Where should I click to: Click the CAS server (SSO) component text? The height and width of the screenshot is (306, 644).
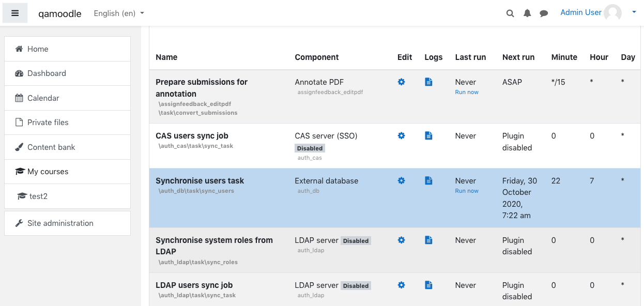click(326, 136)
